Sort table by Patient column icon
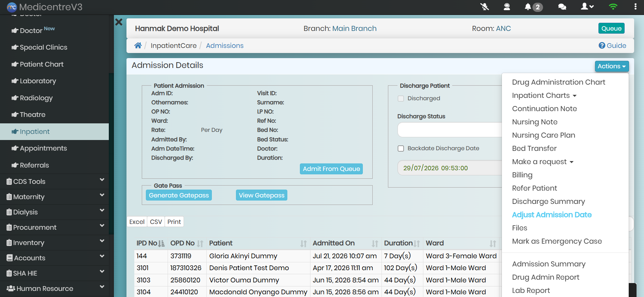 [304, 243]
